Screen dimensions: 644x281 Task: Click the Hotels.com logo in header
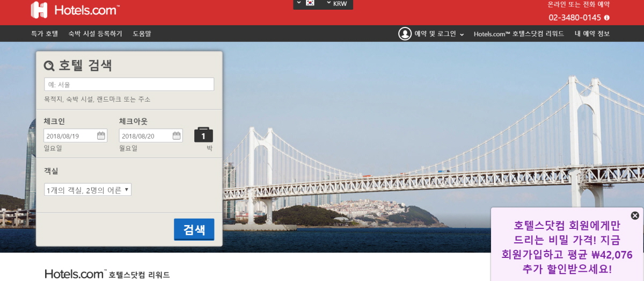tap(75, 10)
